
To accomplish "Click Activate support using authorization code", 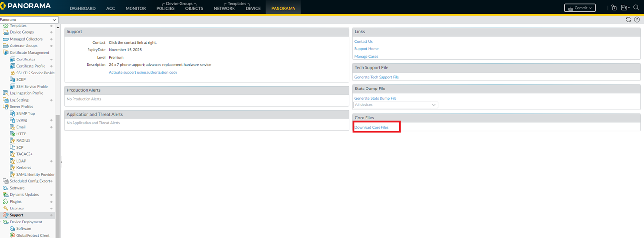I will 143,72.
